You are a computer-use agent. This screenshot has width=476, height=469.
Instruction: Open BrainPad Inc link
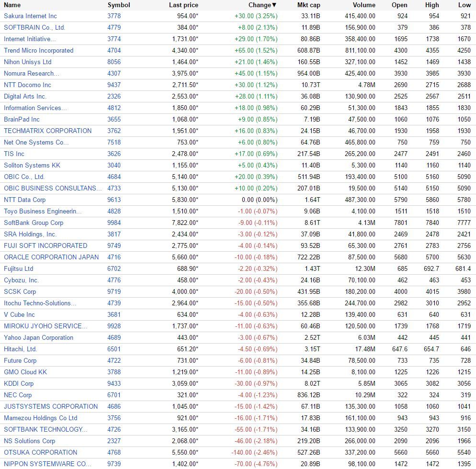pyautogui.click(x=22, y=120)
